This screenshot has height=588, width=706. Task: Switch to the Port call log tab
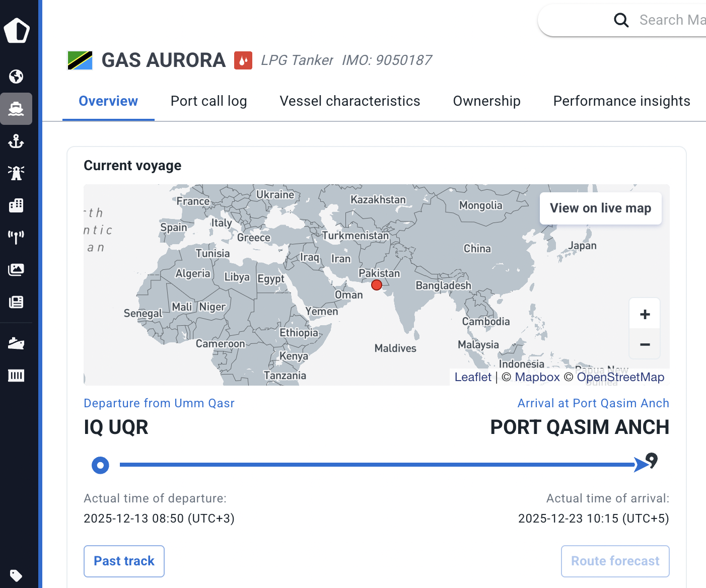[208, 101]
